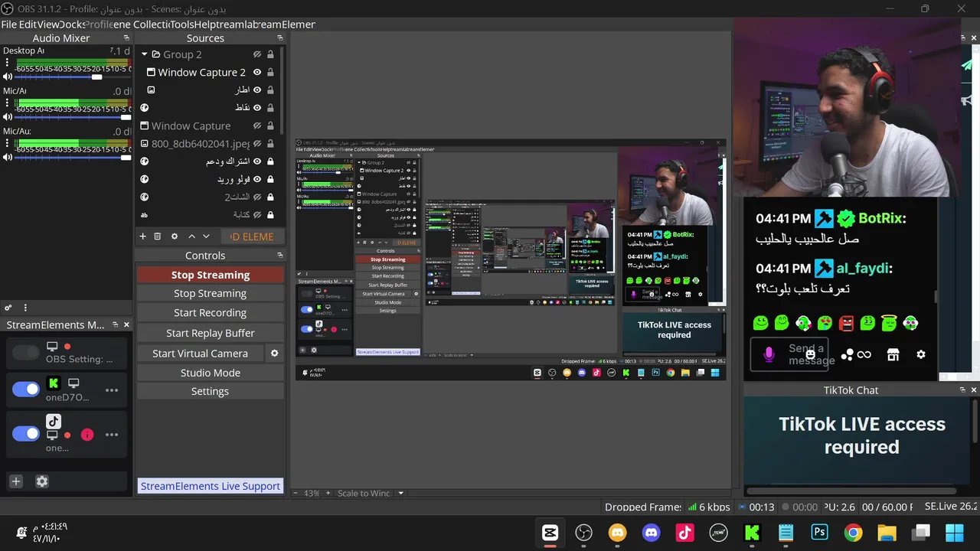Open the Docks menu
The image size is (980, 551).
click(72, 24)
